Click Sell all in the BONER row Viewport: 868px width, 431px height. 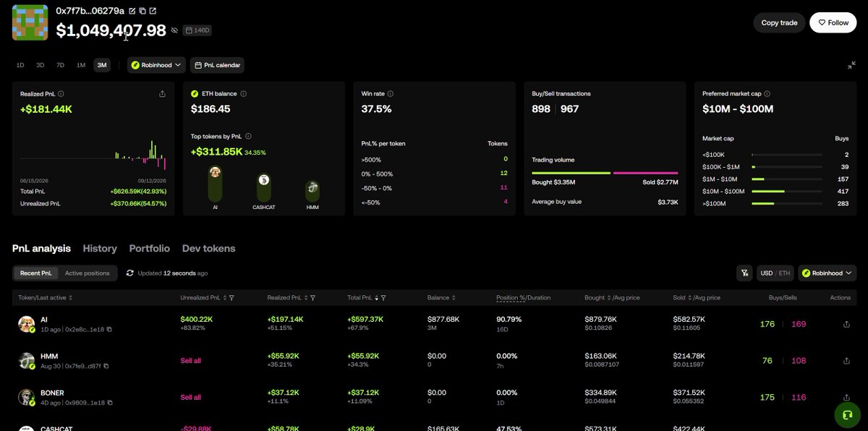[x=191, y=397]
